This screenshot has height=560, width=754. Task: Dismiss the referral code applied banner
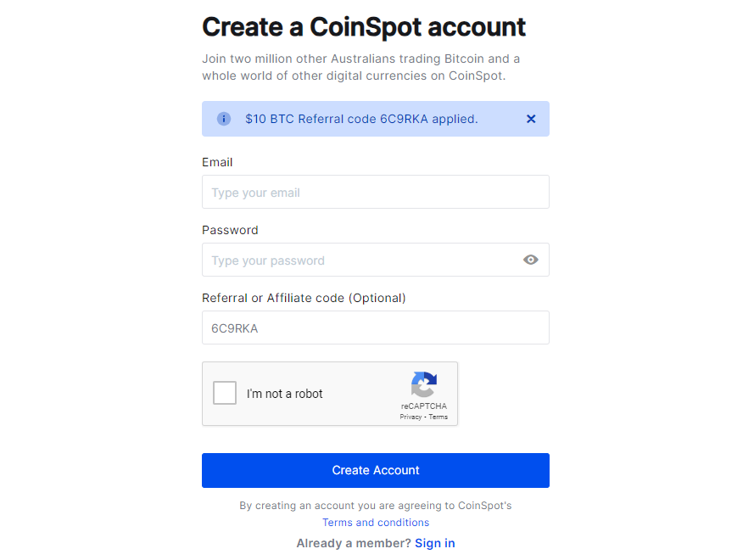(531, 119)
